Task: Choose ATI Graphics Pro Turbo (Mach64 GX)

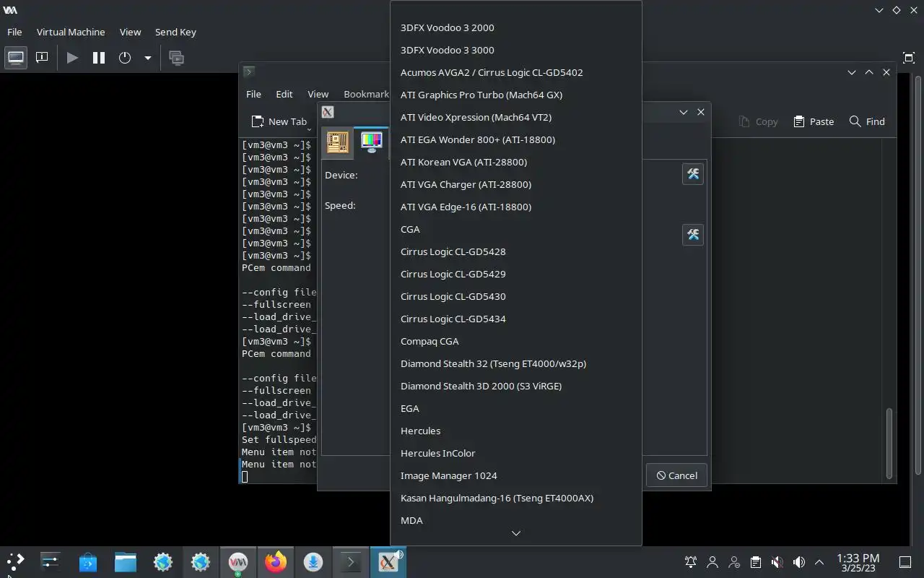Action: [x=516, y=95]
